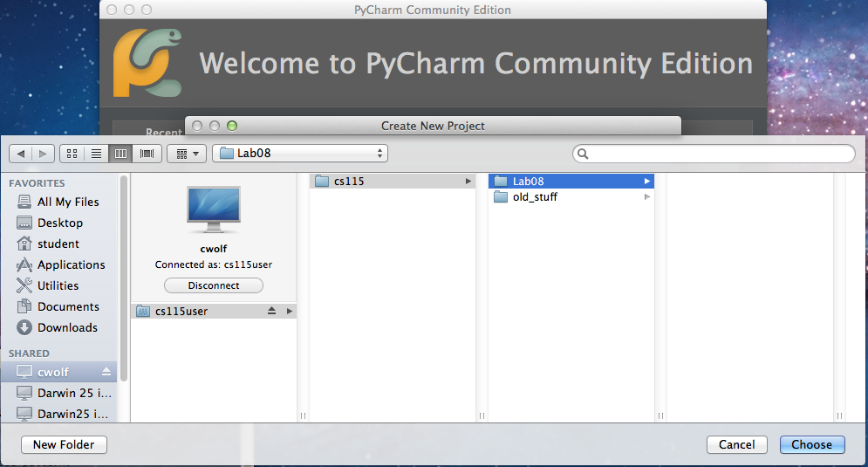Click the search field
The image size is (868, 467).
[x=714, y=154]
